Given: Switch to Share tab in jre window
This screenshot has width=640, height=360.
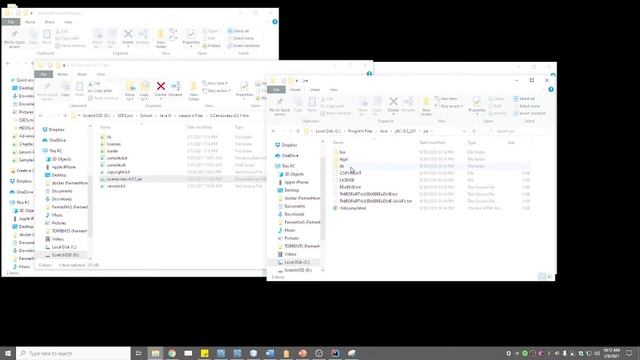Looking at the screenshot, I should tap(315, 89).
